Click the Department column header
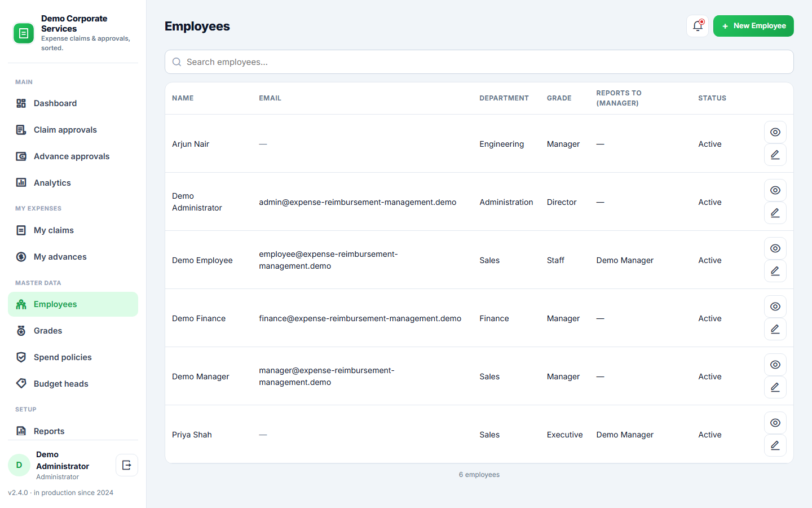812x508 pixels. pyautogui.click(x=504, y=98)
